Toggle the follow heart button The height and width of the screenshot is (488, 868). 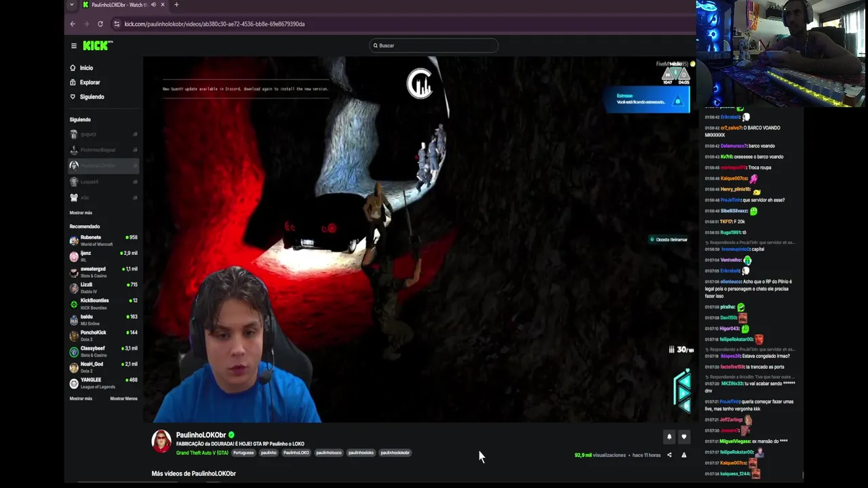pyautogui.click(x=684, y=437)
